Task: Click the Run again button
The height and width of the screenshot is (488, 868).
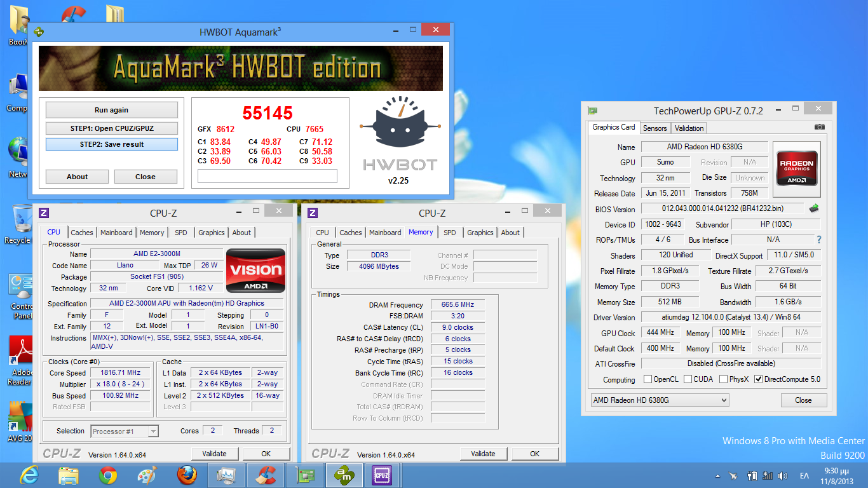Action: pos(112,110)
